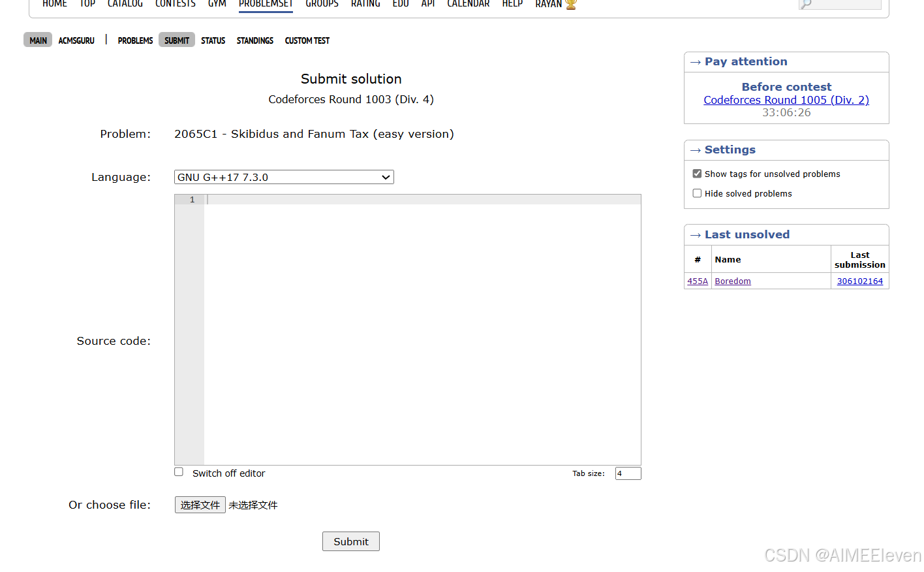Click the Pay attention panel header
Image resolution: width=924 pixels, height=572 pixels.
tap(786, 62)
